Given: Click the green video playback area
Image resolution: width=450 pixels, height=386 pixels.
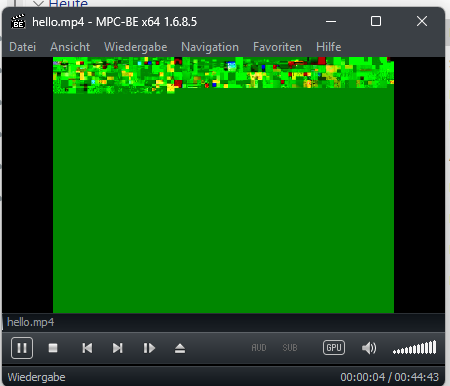Looking at the screenshot, I should pos(223,185).
